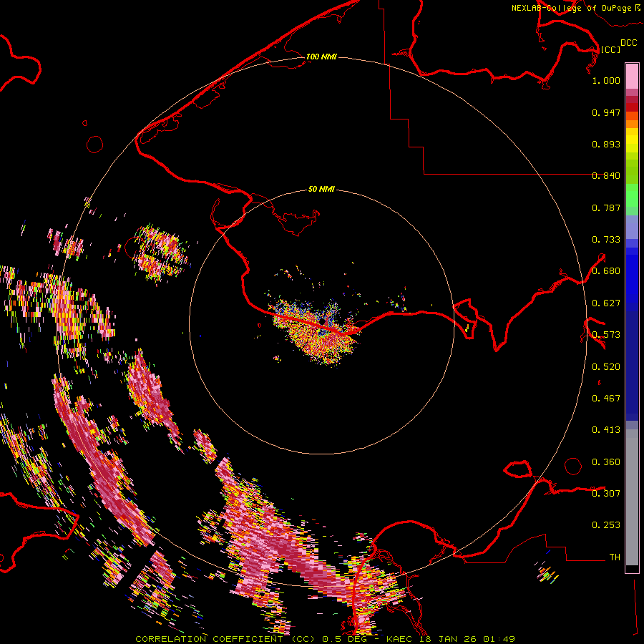Click the 0.360 color scale value
644x644 pixels.
606,462
